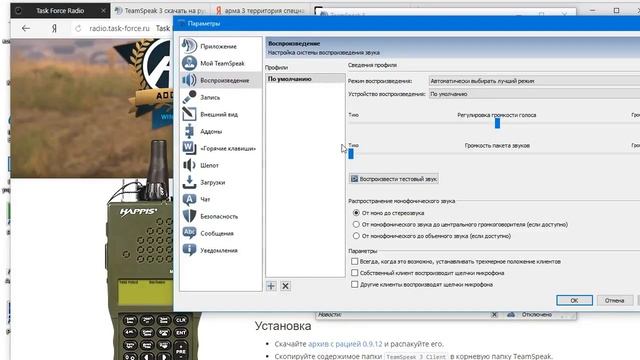The image size is (640, 360).
Task: Open the Загрузки download icon
Action: click(189, 182)
